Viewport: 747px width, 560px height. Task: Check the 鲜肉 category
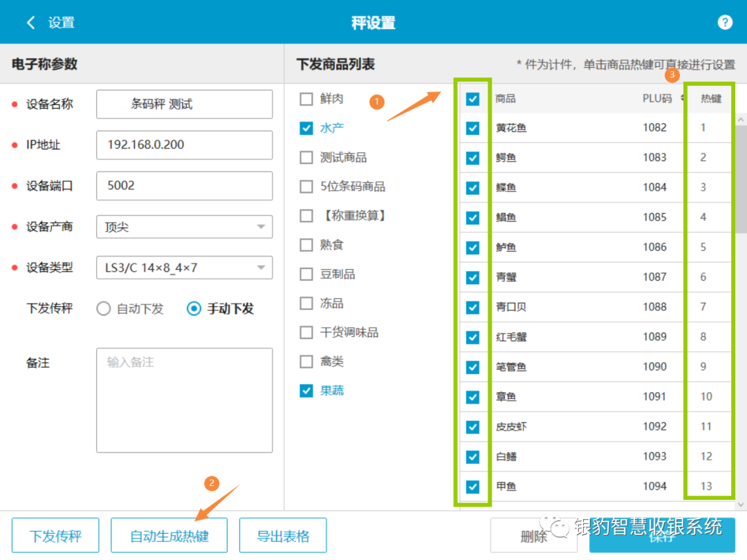click(306, 99)
